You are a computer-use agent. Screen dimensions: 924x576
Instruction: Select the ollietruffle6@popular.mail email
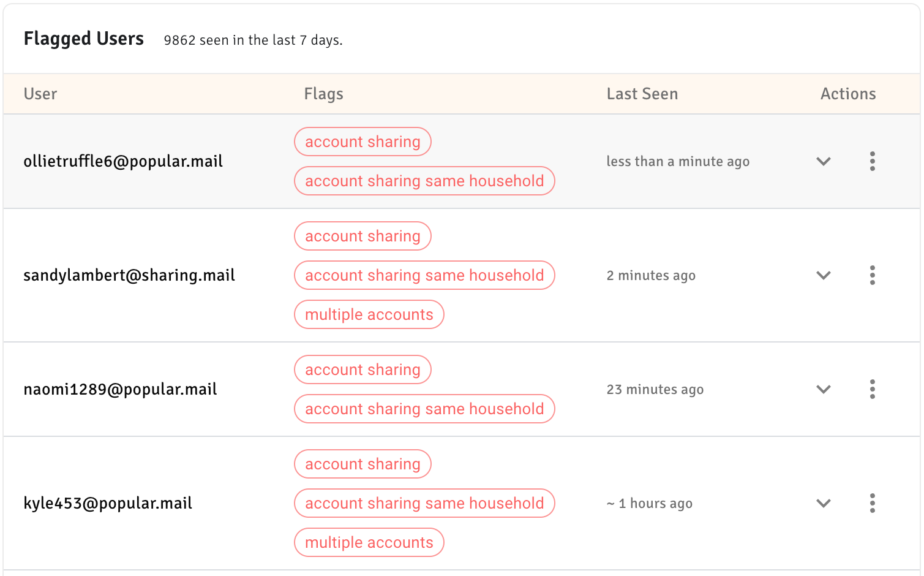pyautogui.click(x=123, y=161)
